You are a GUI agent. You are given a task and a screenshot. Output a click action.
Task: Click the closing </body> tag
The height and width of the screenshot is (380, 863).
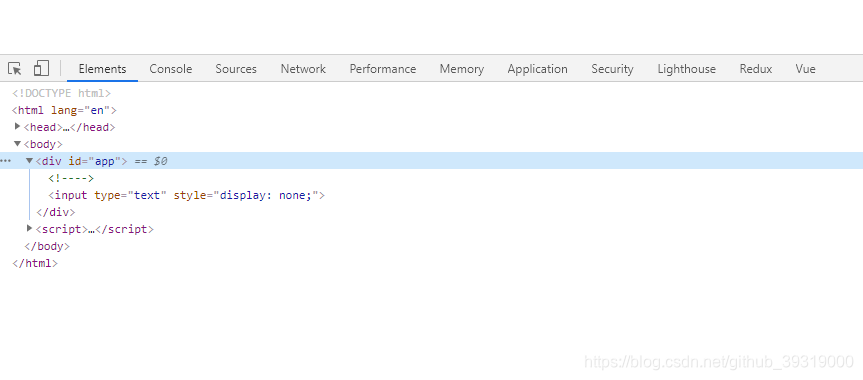pos(47,246)
